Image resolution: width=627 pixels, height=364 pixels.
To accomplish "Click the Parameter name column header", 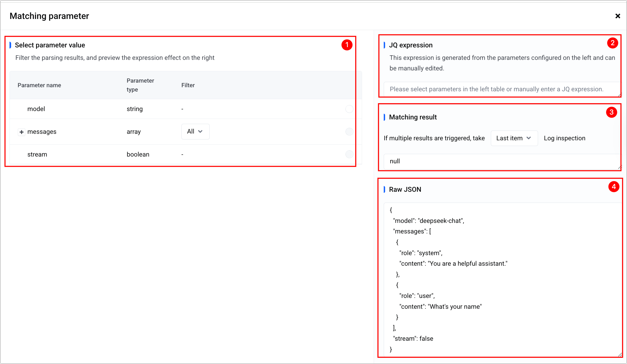I will (39, 85).
